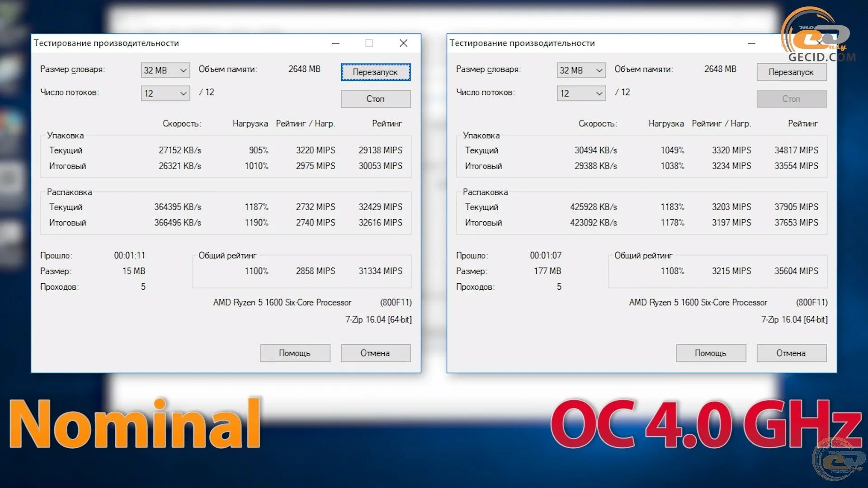Image resolution: width=868 pixels, height=488 pixels.
Task: Click current packing speed 30494 KB/s
Action: pyautogui.click(x=595, y=150)
